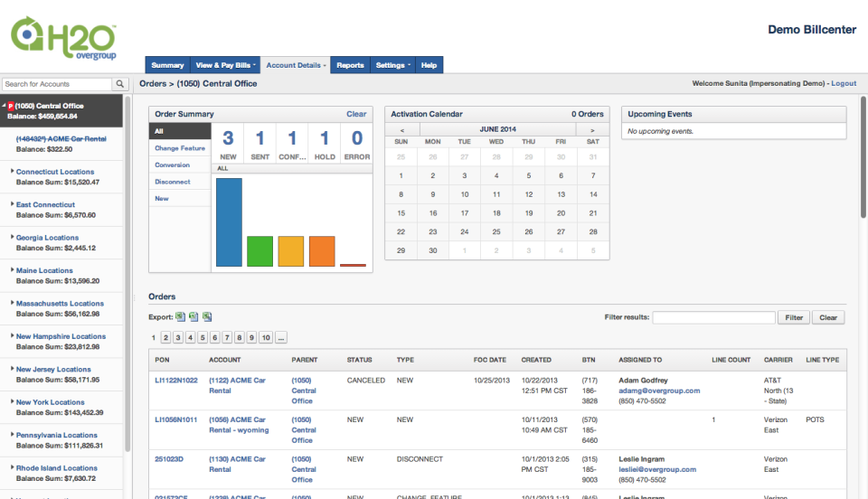Screen dimensions: 868x499
Task: Click the main page vertical scrollbar
Action: (x=863, y=157)
